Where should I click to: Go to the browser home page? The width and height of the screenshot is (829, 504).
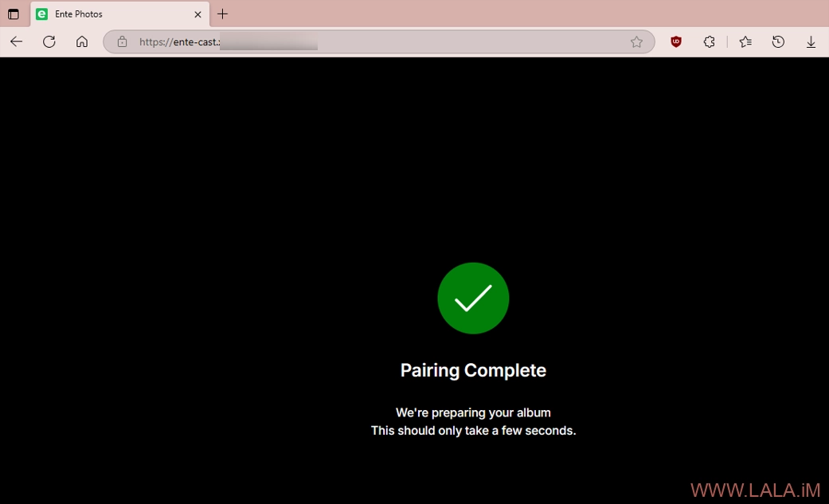coord(82,42)
